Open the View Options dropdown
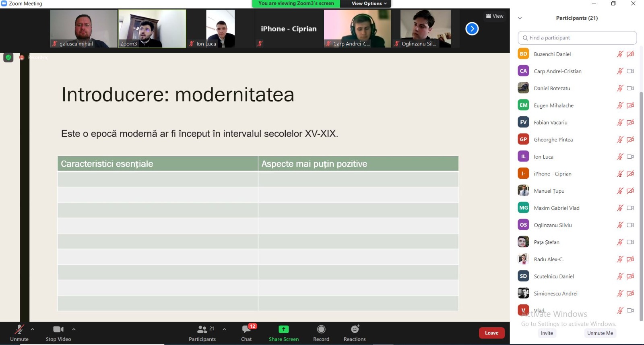The image size is (644, 345). pos(368,4)
